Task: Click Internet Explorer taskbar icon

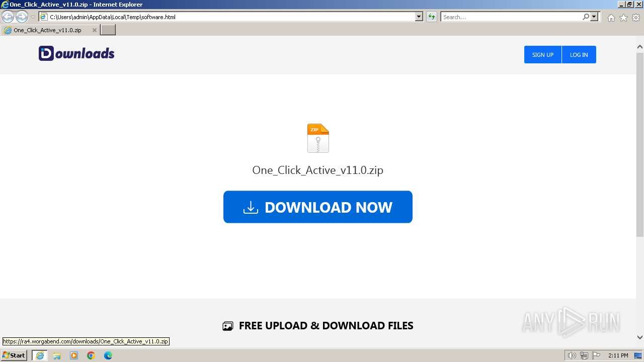Action: click(40, 355)
